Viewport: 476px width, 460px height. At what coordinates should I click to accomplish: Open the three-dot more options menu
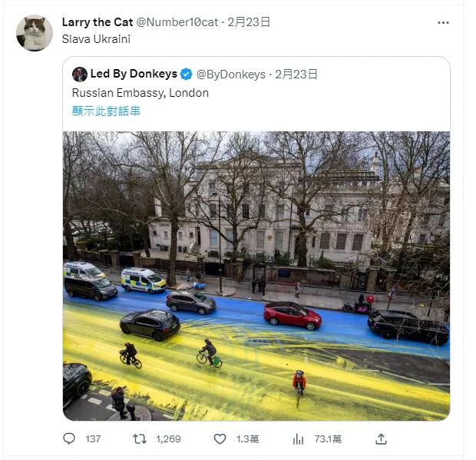[443, 23]
